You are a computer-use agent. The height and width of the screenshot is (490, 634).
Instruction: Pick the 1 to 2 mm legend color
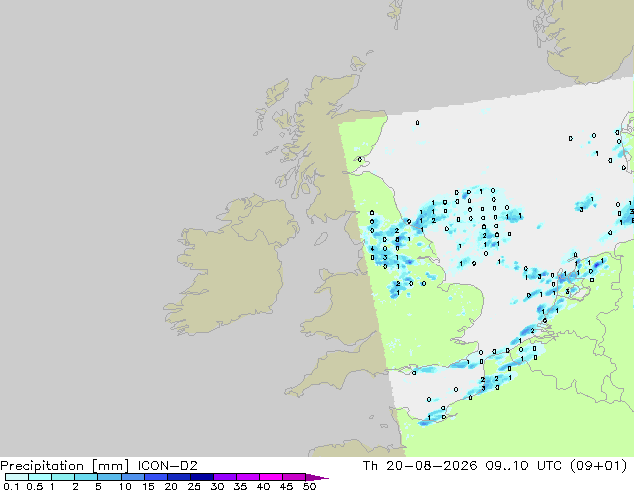coord(63,477)
